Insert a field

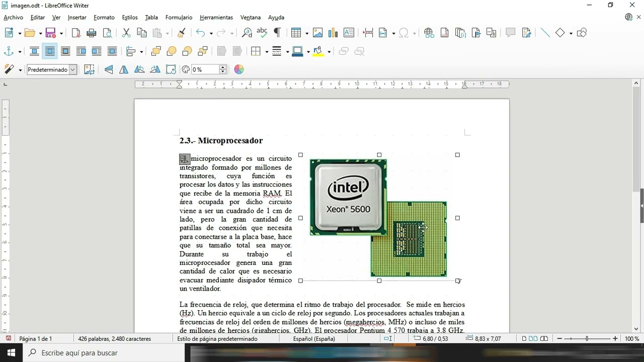pyautogui.click(x=383, y=33)
